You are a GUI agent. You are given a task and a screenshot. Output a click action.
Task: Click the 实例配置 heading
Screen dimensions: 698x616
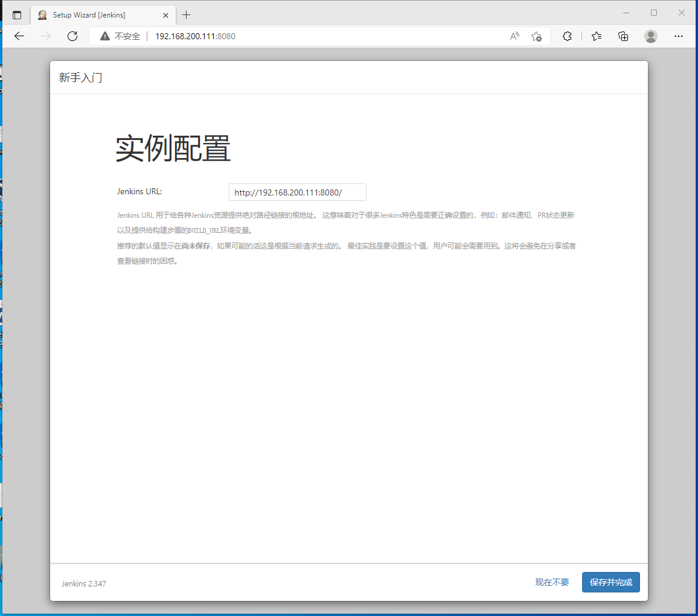point(173,148)
